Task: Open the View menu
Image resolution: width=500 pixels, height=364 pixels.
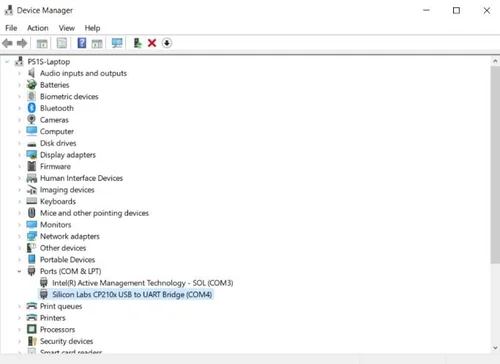Action: 67,28
